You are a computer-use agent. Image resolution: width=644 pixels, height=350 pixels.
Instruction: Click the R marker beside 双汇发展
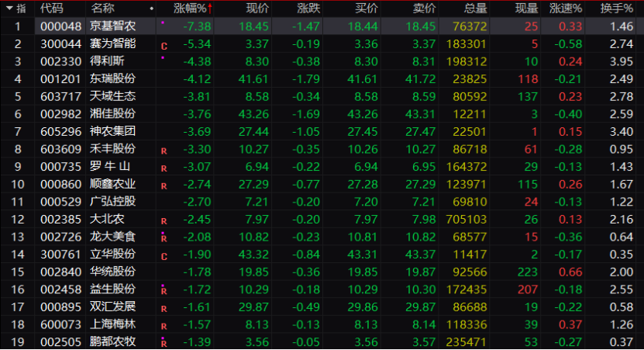(164, 309)
